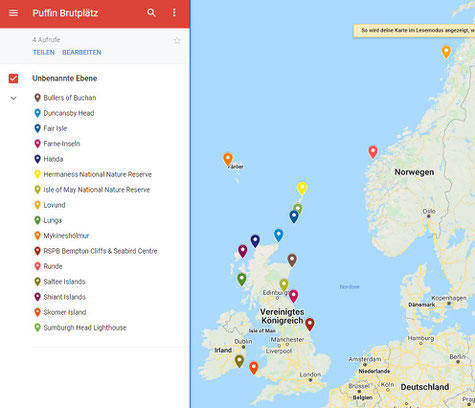Select Lunga in list
Viewport: 475px width, 408px height.
[x=48, y=220]
